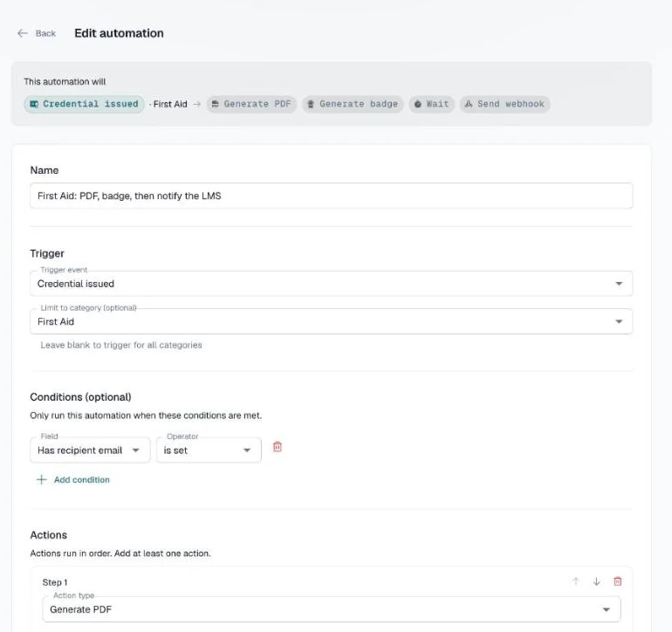Move Step 1 up with arrow icon

[576, 581]
